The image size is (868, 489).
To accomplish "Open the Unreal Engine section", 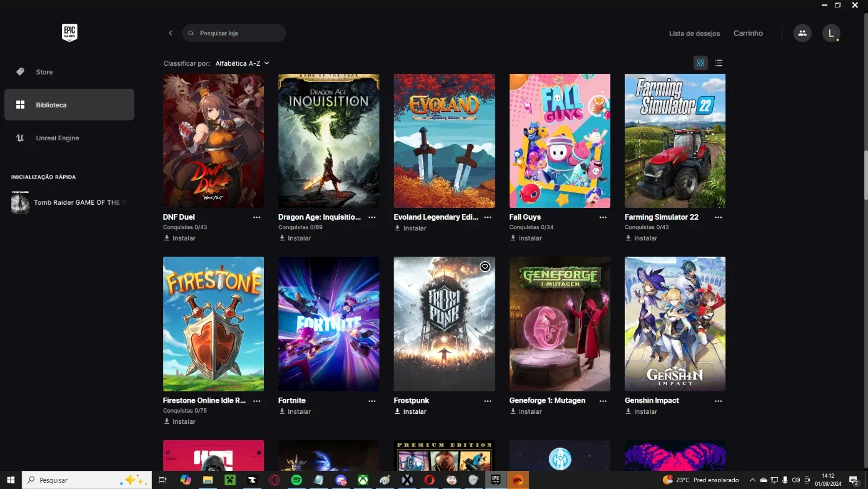I will pos(69,138).
